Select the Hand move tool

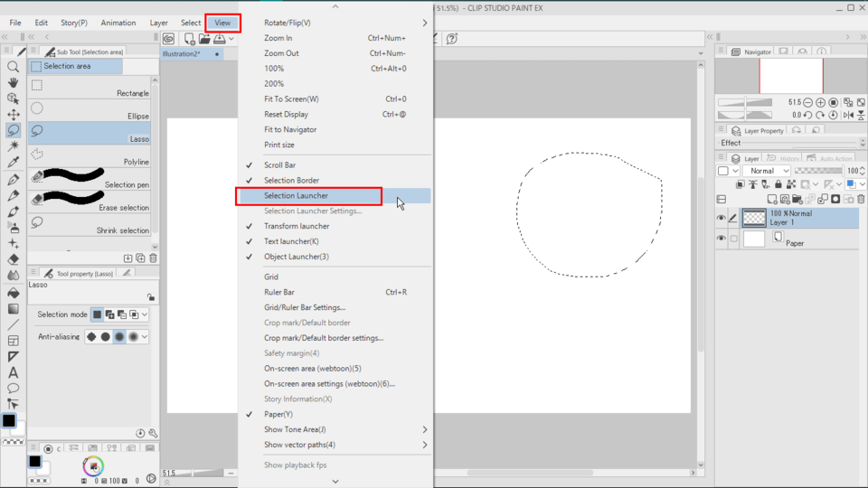coord(14,82)
